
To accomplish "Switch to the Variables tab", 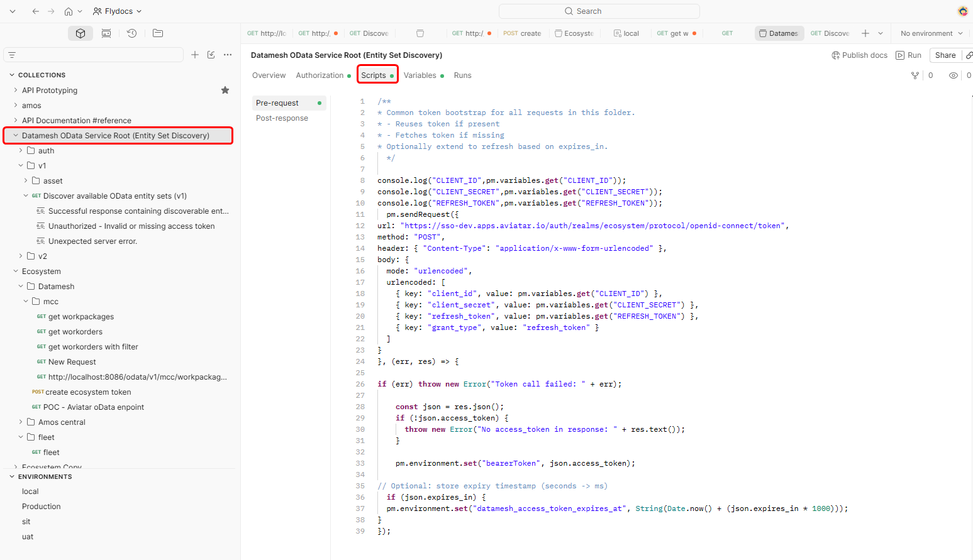I will (423, 75).
